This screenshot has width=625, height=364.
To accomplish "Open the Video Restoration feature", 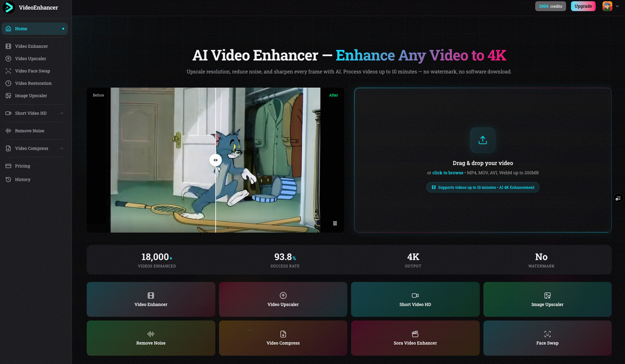I will (33, 83).
